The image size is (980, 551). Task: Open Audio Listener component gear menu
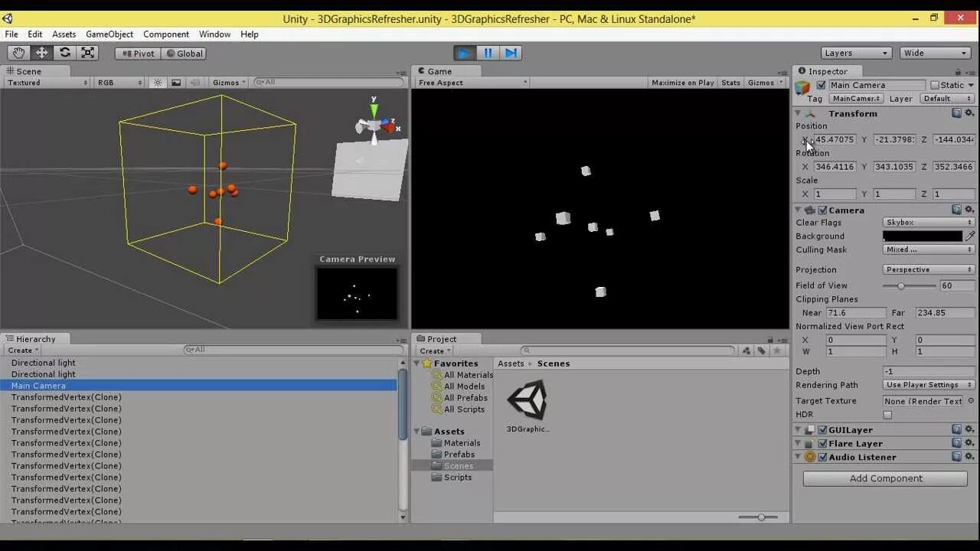pos(969,457)
